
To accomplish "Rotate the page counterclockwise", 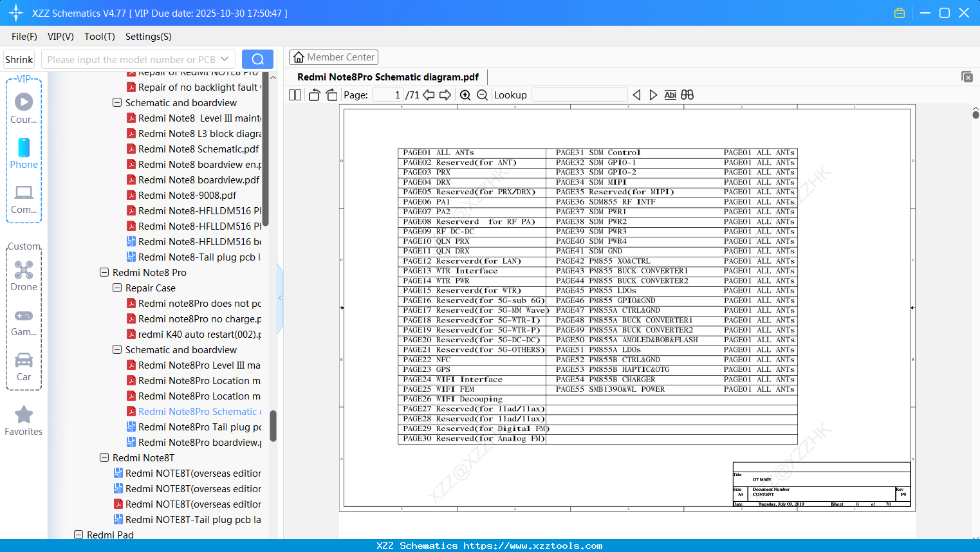I will point(314,95).
